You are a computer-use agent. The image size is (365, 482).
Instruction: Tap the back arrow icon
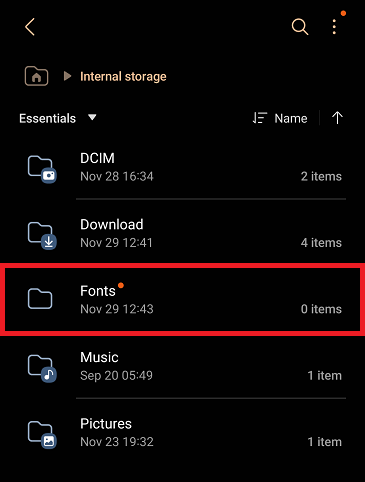point(30,27)
